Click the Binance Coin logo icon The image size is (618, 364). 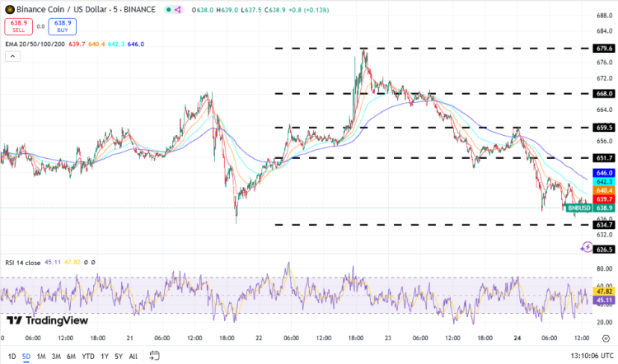tap(9, 9)
